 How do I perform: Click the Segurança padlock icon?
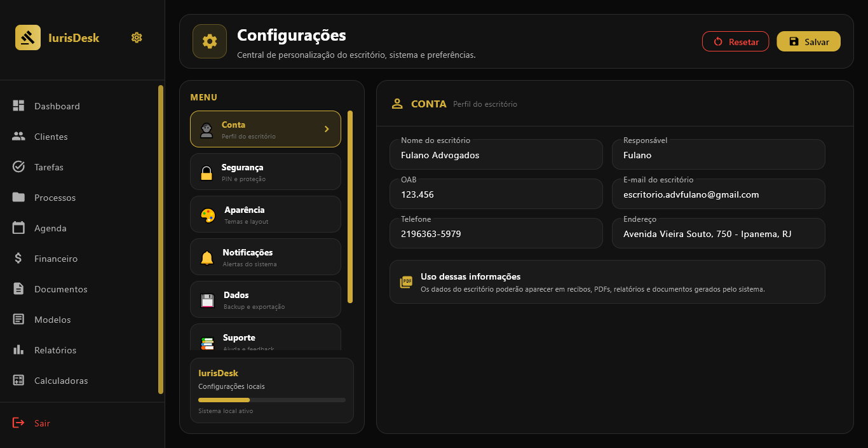coord(207,173)
